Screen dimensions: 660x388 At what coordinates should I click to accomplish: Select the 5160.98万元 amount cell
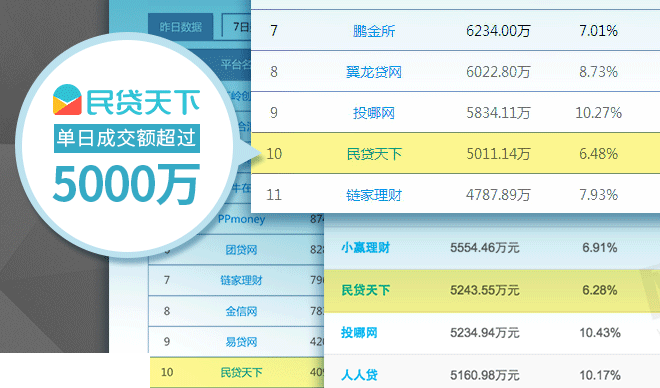(484, 375)
